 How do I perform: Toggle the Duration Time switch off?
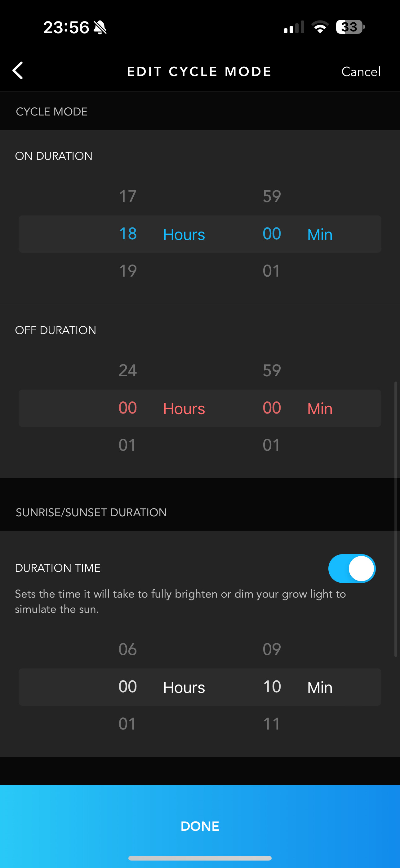tap(352, 568)
